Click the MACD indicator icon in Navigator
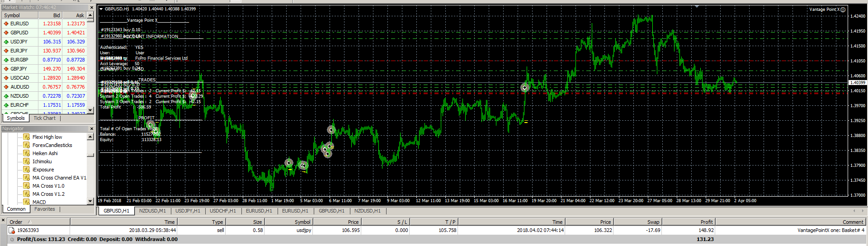The image size is (868, 246). pos(27,202)
